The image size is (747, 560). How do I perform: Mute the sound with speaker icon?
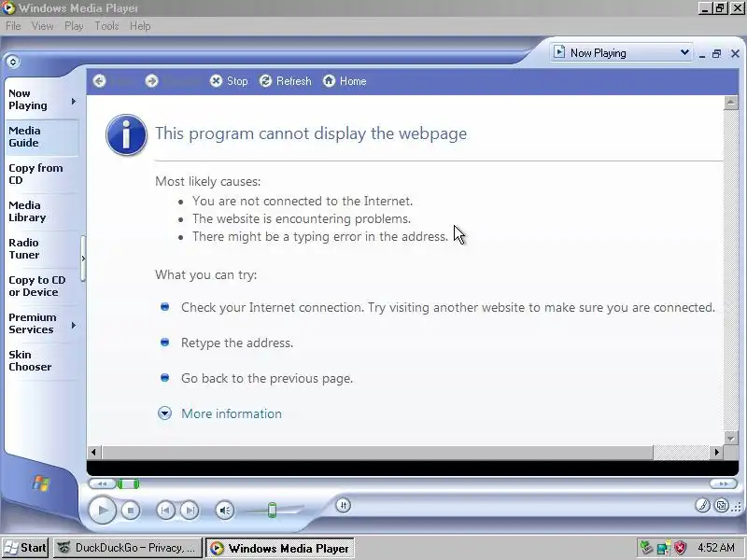pyautogui.click(x=224, y=511)
